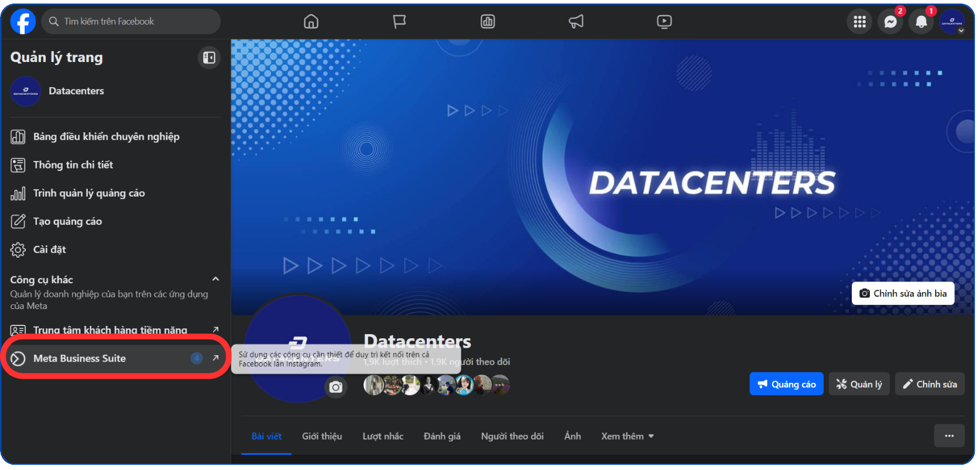Open Meta Business Suite link

click(x=80, y=358)
